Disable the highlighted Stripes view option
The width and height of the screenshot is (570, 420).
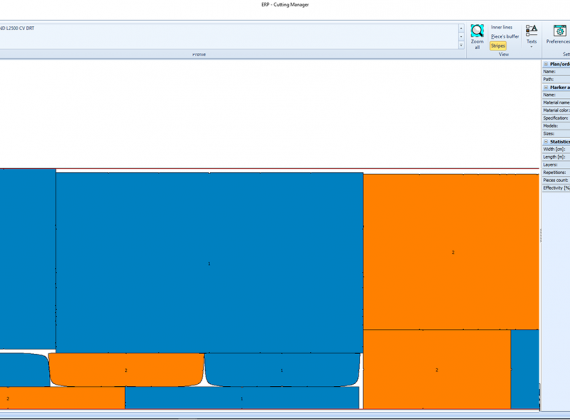click(x=498, y=46)
